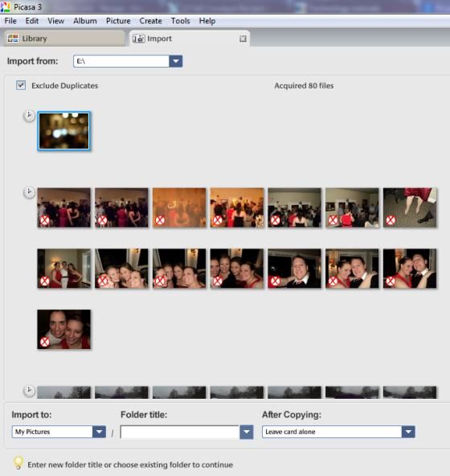The width and height of the screenshot is (450, 476).
Task: Click the clock icon beside the party photos group
Action: coord(29,193)
